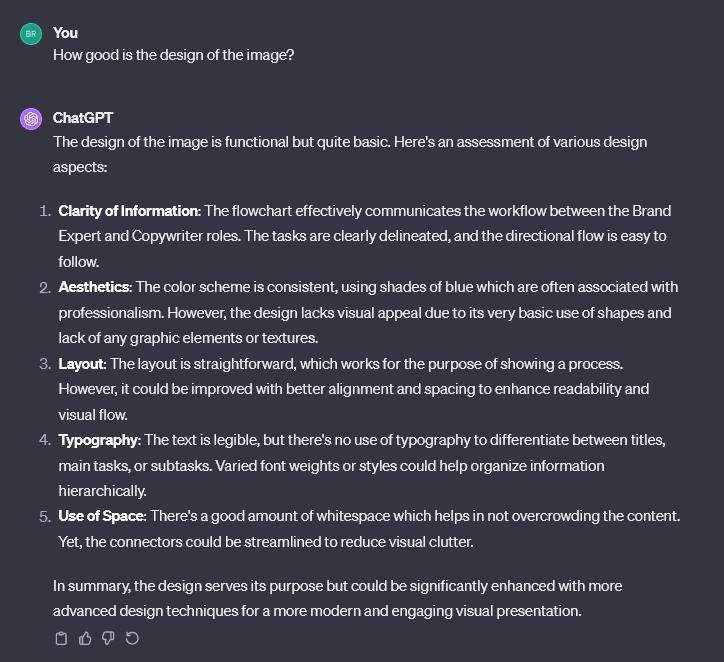The height and width of the screenshot is (662, 724).
Task: Click the green BR user avatar
Action: point(31,34)
